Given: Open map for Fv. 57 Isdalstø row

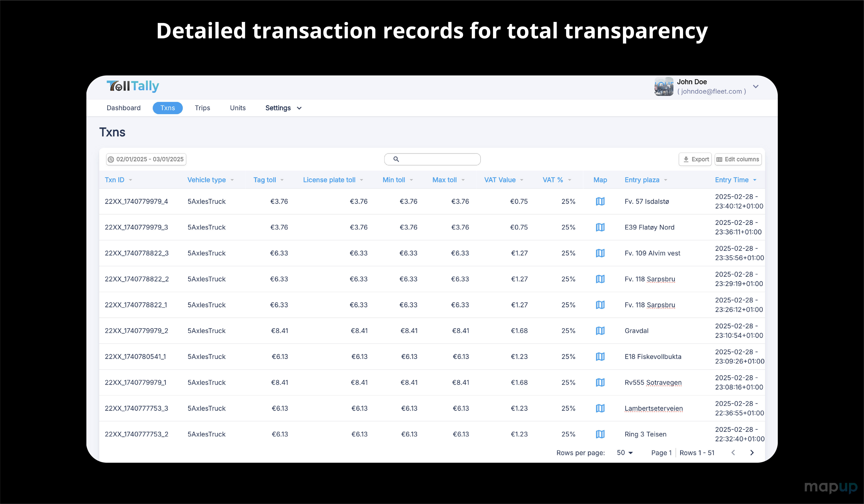Looking at the screenshot, I should click(600, 201).
